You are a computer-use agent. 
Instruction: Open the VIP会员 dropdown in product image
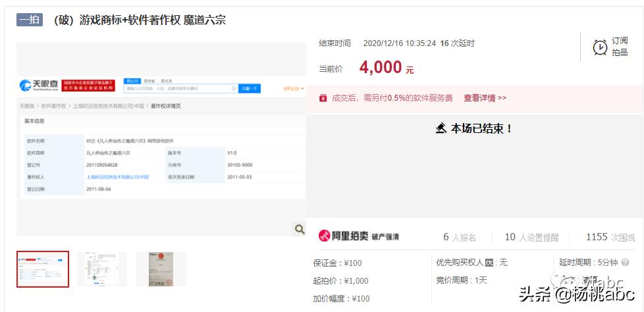pyautogui.click(x=293, y=88)
